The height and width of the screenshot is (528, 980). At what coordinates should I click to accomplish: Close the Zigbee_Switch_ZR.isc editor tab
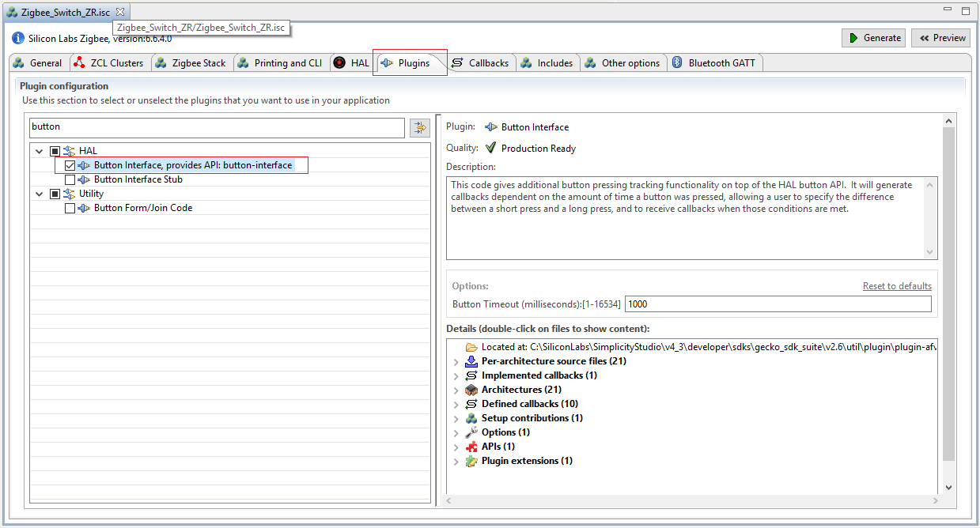120,12
